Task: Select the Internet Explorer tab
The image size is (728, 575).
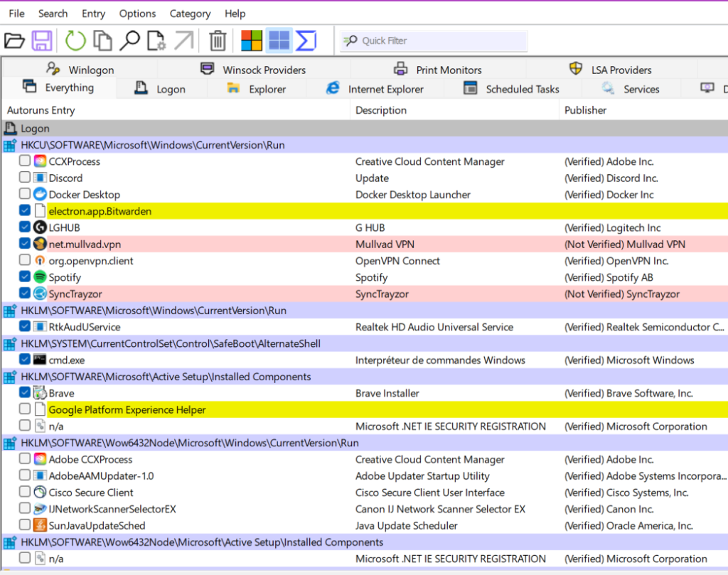Action: 375,89
